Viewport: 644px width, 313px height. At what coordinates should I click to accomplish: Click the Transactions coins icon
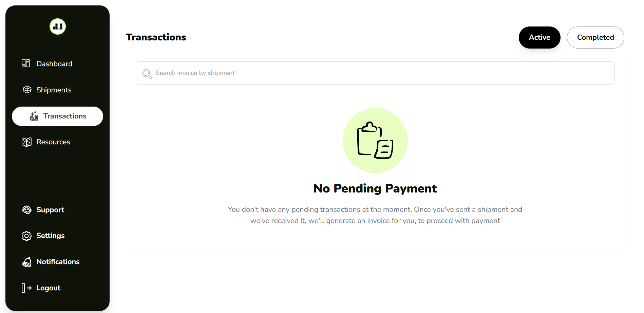click(34, 116)
